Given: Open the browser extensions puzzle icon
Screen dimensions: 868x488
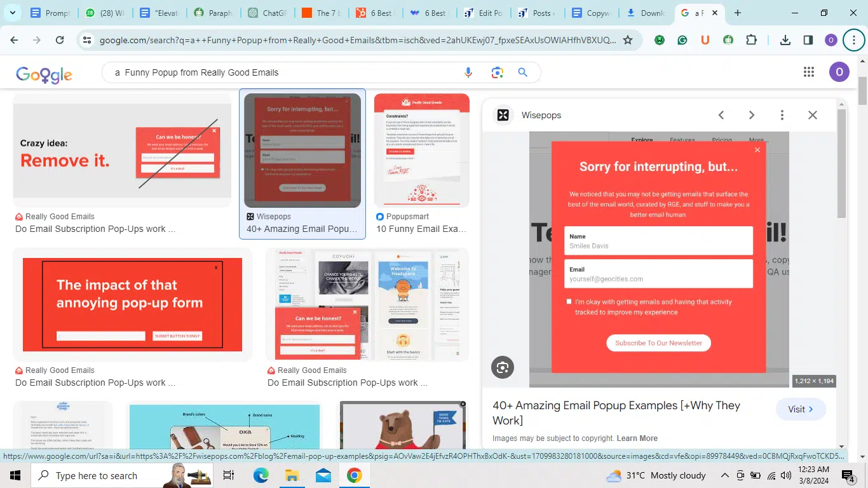Looking at the screenshot, I should pyautogui.click(x=751, y=40).
